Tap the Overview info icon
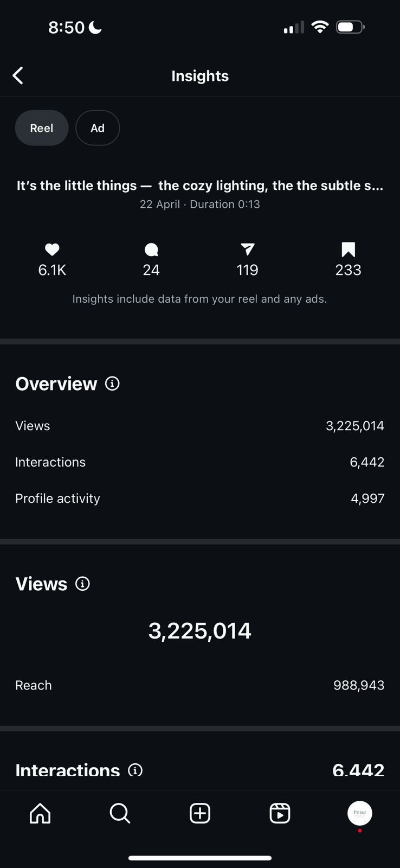 [112, 384]
